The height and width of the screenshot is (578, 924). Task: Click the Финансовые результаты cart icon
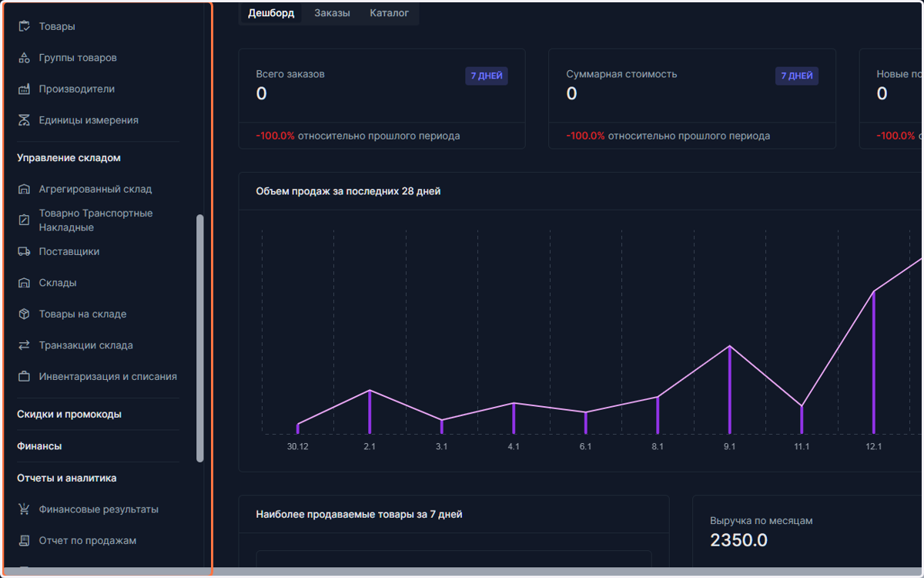(x=24, y=509)
